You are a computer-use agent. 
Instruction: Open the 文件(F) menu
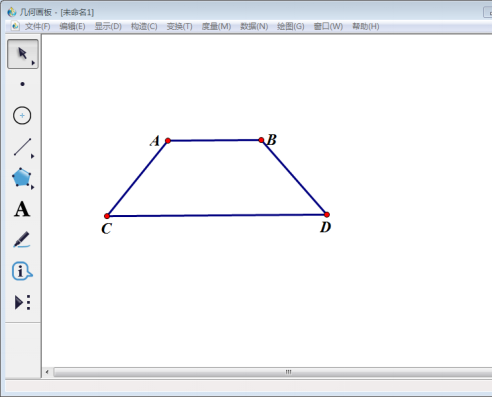coord(37,26)
